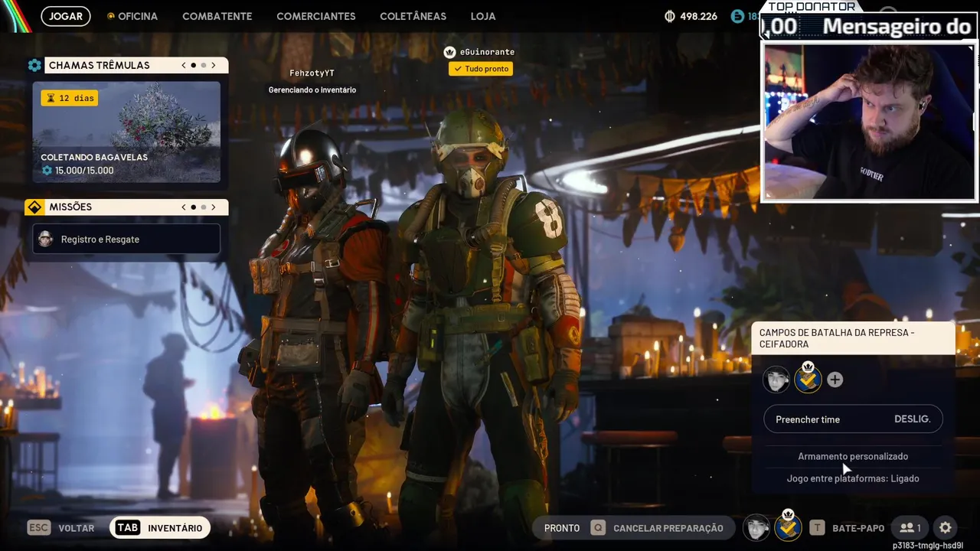Select the crowned leader avatar in the match panel
This screenshot has width=980, height=551.
(x=808, y=378)
